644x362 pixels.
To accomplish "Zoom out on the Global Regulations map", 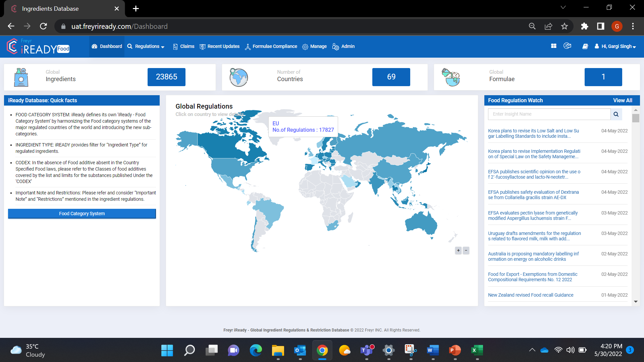I will tap(466, 250).
